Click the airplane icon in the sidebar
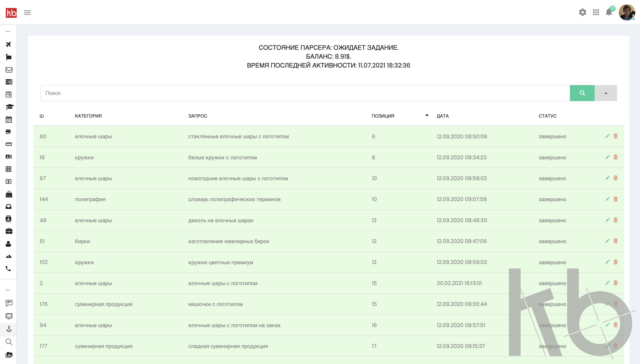Viewport: 640px width, 364px height. (8, 44)
